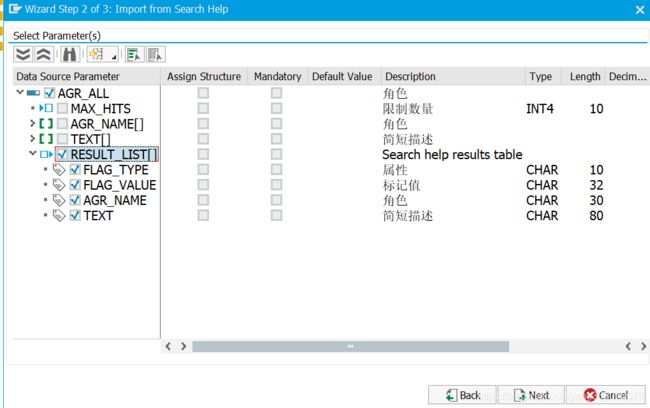The image size is (650, 408).
Task: Uncheck the TEXT field checkbox under RESULT_LIST
Action: [75, 216]
